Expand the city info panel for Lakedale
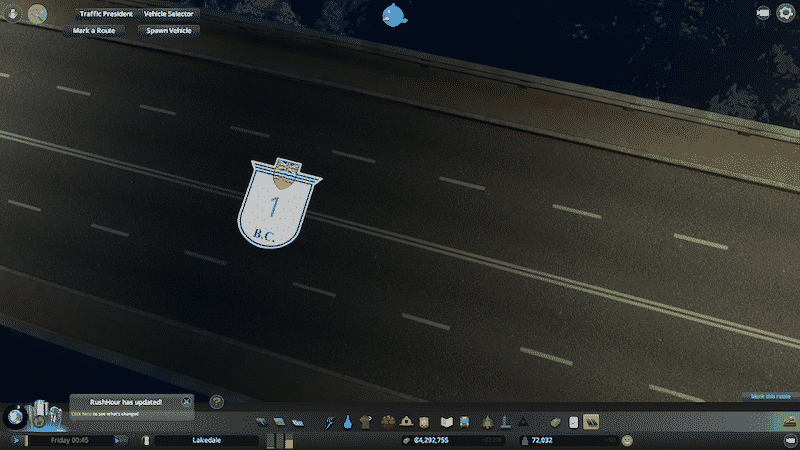This screenshot has width=800, height=450. [205, 440]
